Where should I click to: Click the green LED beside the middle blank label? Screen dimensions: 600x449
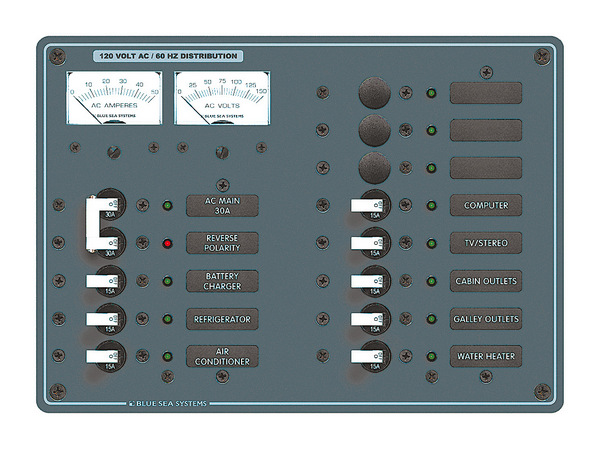pyautogui.click(x=431, y=131)
